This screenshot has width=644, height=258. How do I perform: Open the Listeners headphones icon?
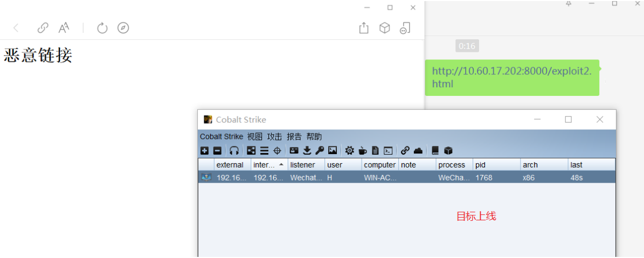click(234, 150)
